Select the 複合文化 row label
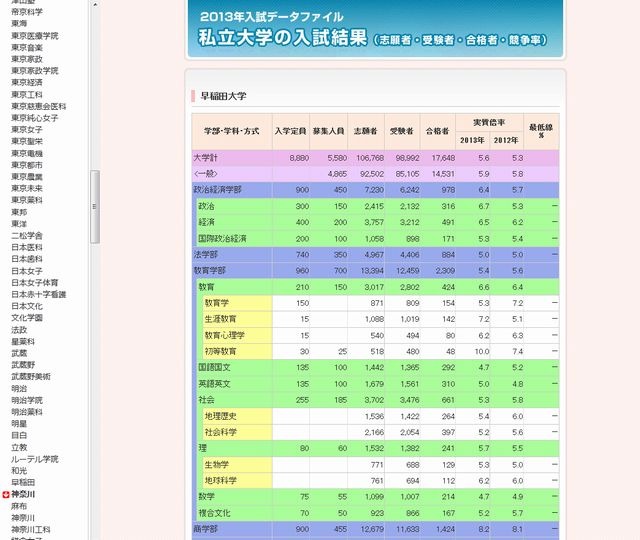 [x=214, y=513]
